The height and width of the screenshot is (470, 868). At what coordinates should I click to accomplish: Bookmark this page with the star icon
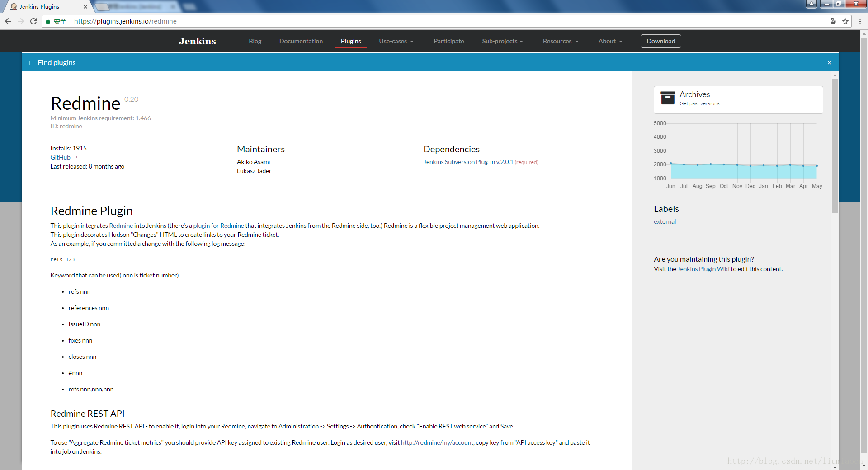click(x=845, y=21)
